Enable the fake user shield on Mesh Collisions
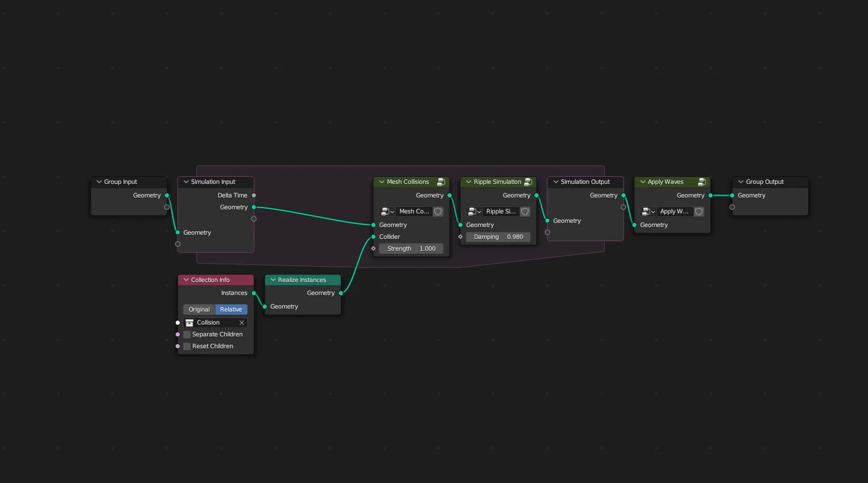This screenshot has width=868, height=483. point(438,211)
